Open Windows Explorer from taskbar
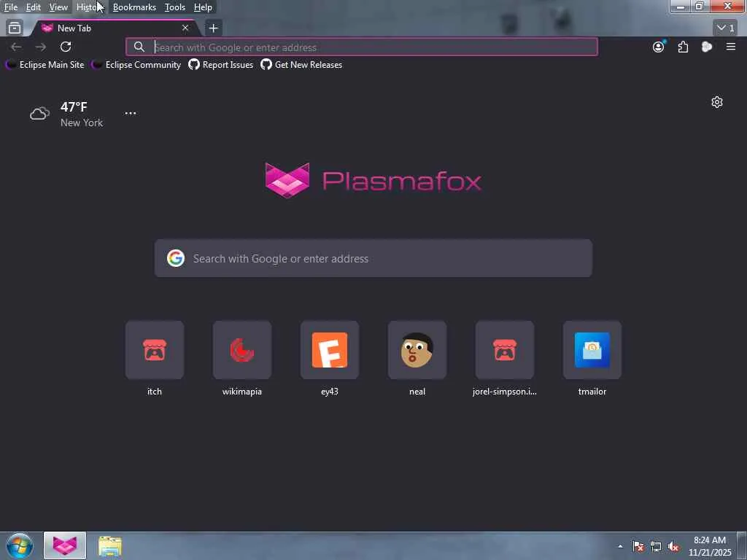Image resolution: width=747 pixels, height=560 pixels. coord(110,546)
